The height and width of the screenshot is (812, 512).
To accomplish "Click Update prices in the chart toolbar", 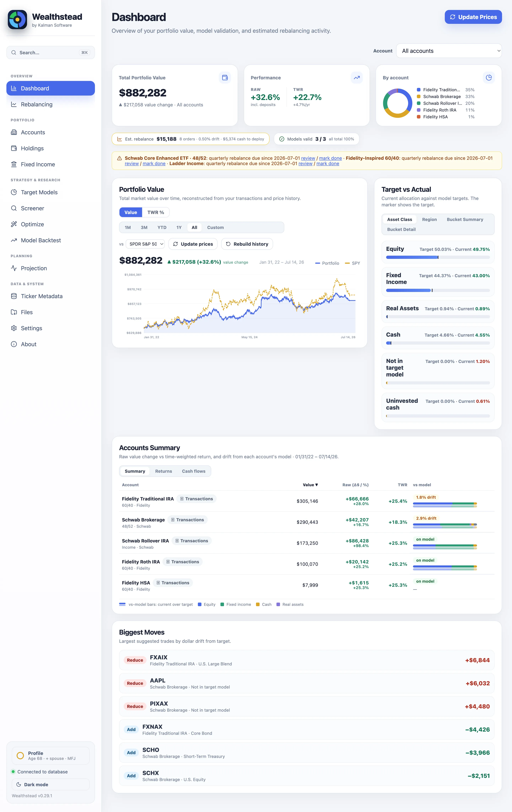I will (x=193, y=244).
